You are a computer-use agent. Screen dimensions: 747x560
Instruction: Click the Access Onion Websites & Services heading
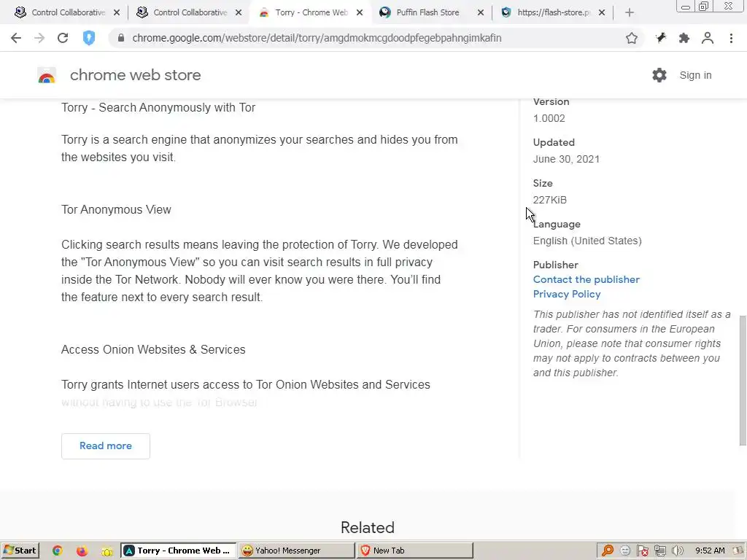point(153,349)
